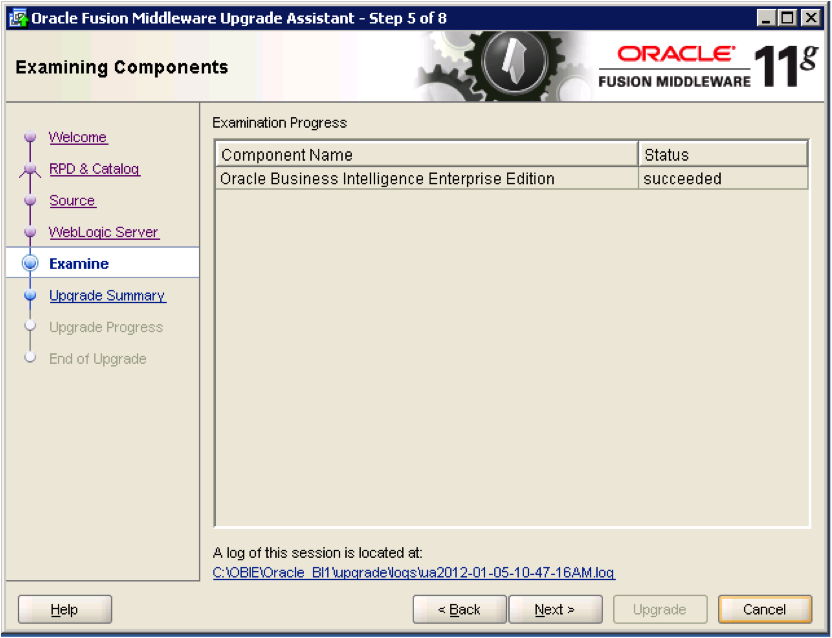The height and width of the screenshot is (638, 832).
Task: Close the Upgrade Assistant window
Action: tap(811, 18)
